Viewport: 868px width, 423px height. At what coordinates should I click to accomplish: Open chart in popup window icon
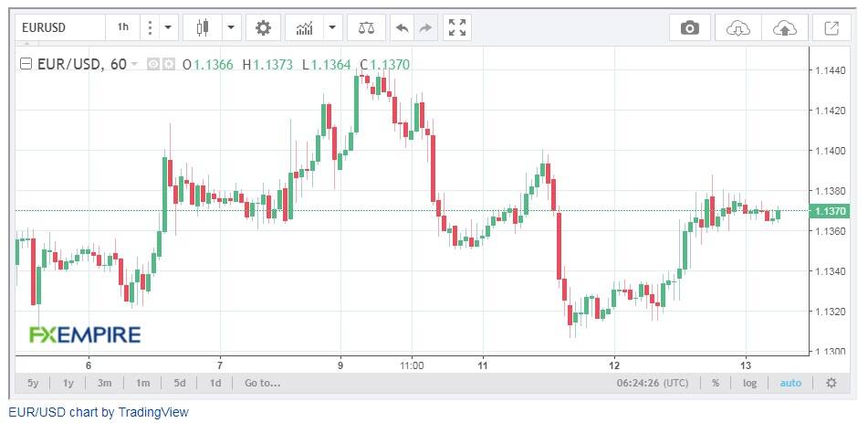(x=831, y=27)
